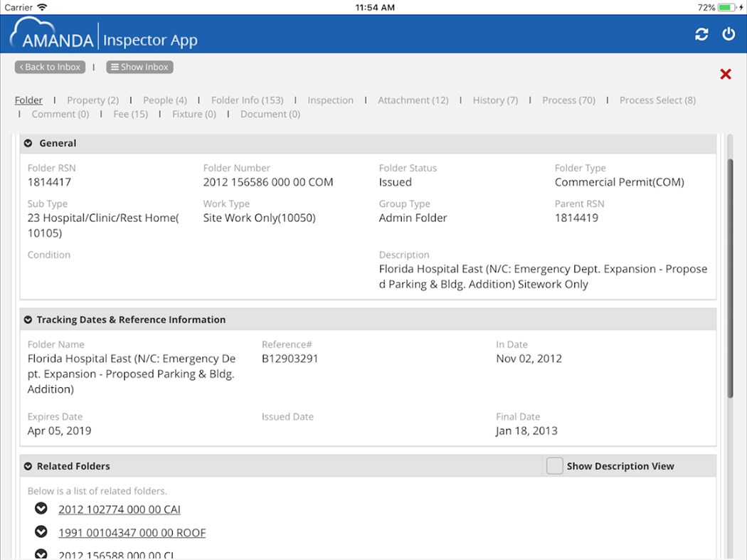The width and height of the screenshot is (747, 560).
Task: Click the sync/refresh icon in the header
Action: [701, 33]
